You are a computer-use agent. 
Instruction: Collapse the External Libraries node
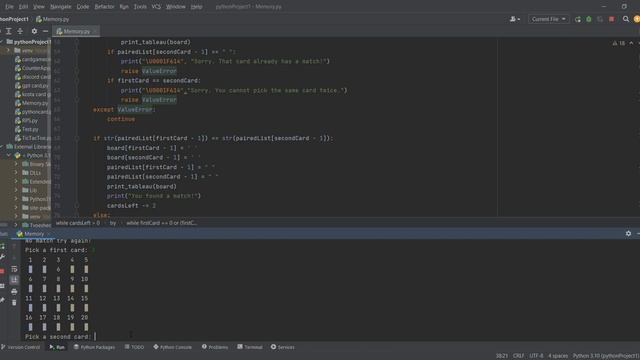(2, 147)
